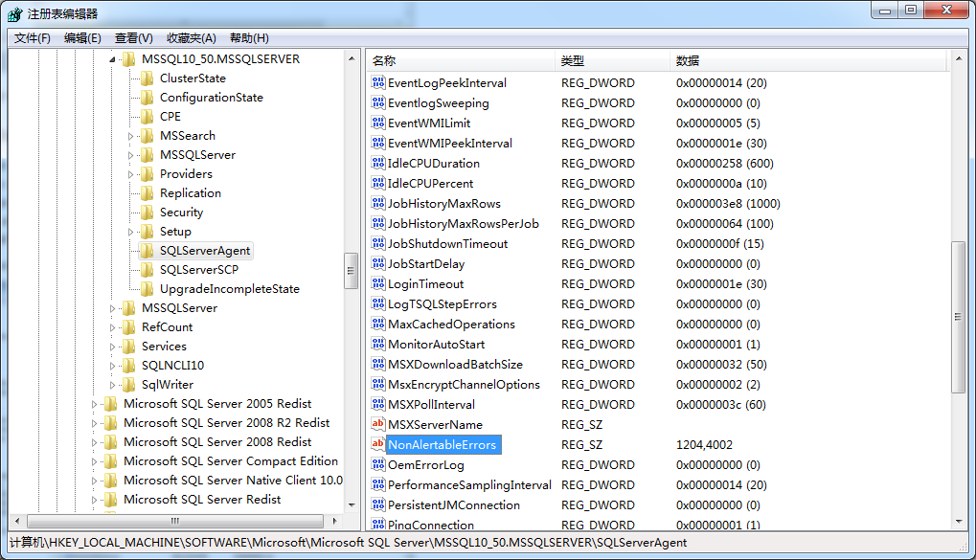This screenshot has width=976, height=560.
Task: Expand the SQLNCLI10 tree node
Action: point(113,366)
